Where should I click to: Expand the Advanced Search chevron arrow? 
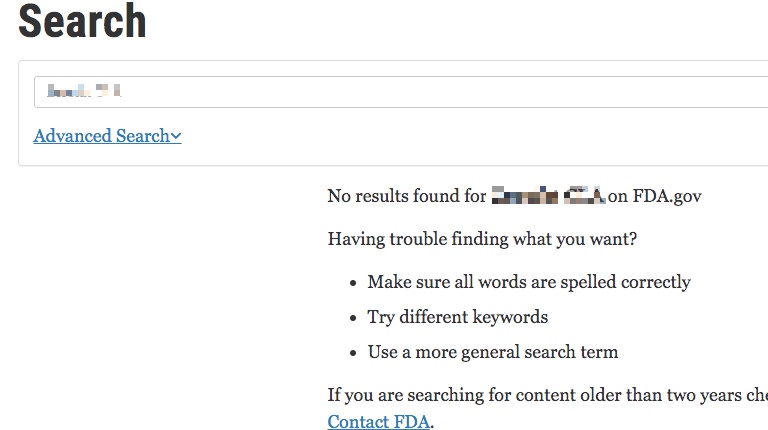click(x=176, y=137)
